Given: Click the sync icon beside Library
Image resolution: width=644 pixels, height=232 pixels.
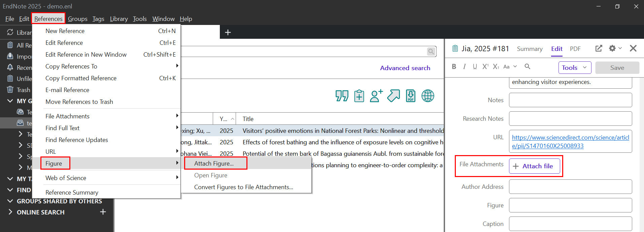Looking at the screenshot, I should tap(10, 32).
